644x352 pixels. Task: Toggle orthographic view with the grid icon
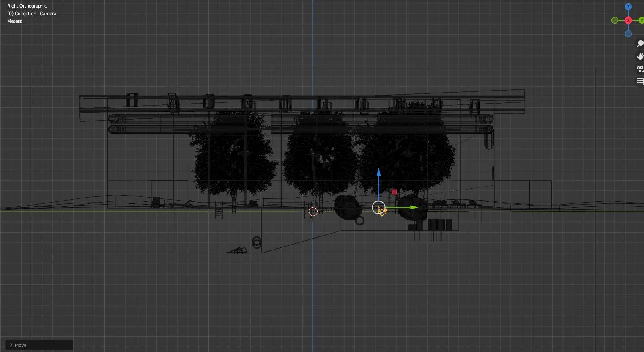pos(639,81)
